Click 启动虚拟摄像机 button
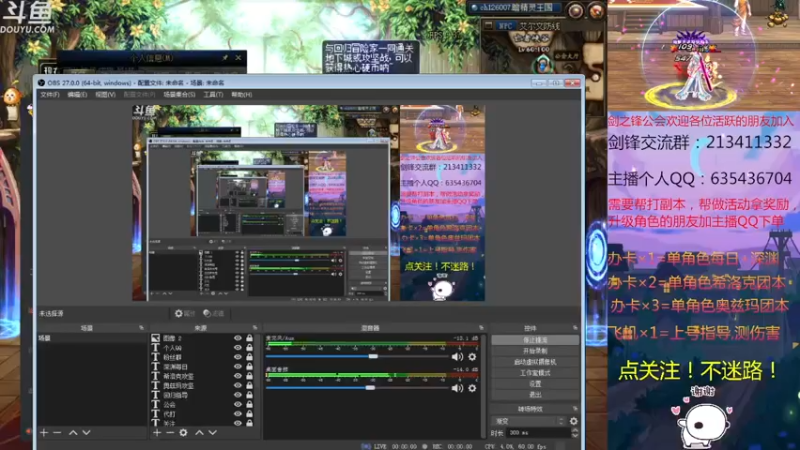Screen dimensions: 800x450 pyautogui.click(x=535, y=362)
